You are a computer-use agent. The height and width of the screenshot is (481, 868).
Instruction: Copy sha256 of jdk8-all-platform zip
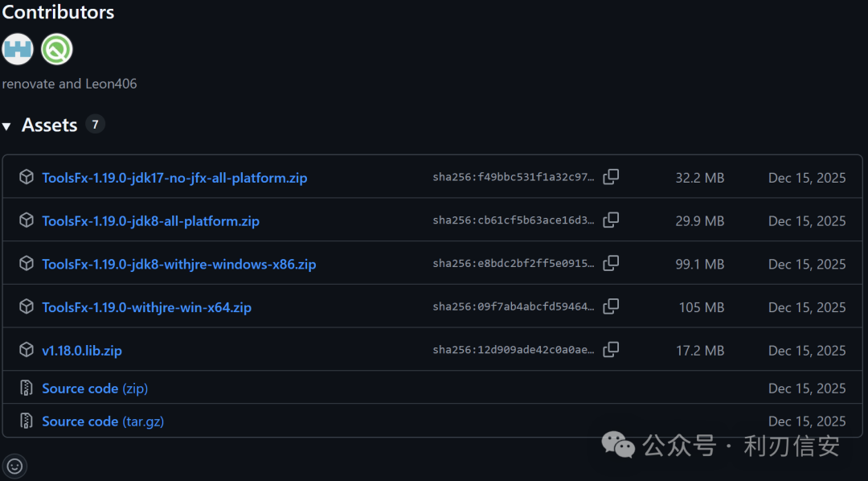(611, 220)
